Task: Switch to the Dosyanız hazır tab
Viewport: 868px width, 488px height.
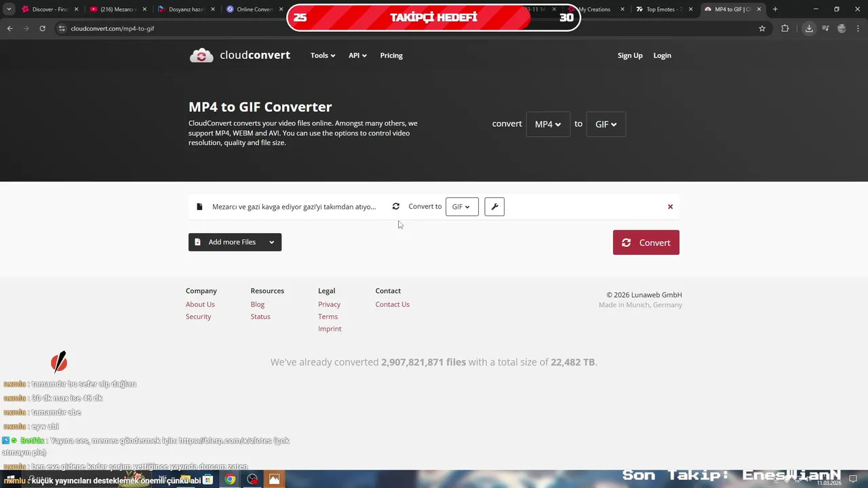Action: (x=186, y=9)
